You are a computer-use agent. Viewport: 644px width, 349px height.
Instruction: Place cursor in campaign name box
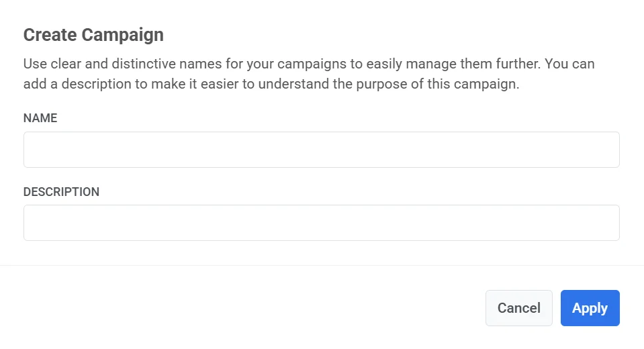[321, 150]
